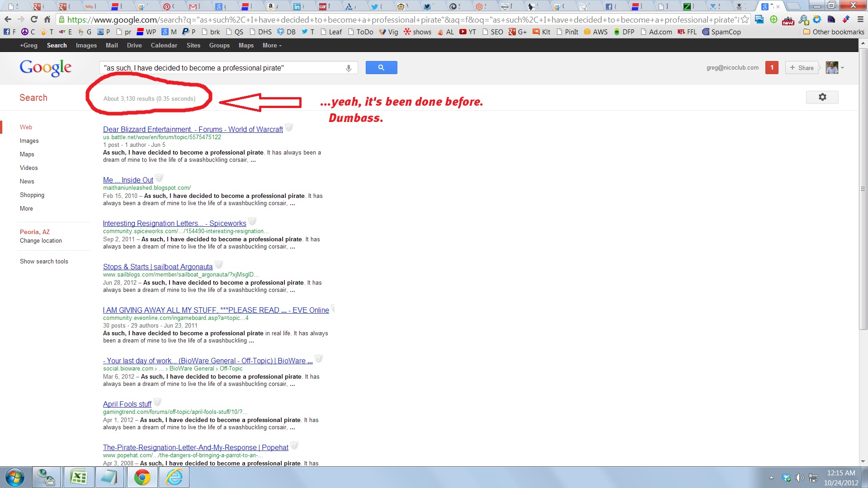This screenshot has height=488, width=868.
Task: Open the YT YouTube bookmark
Action: pos(468,32)
